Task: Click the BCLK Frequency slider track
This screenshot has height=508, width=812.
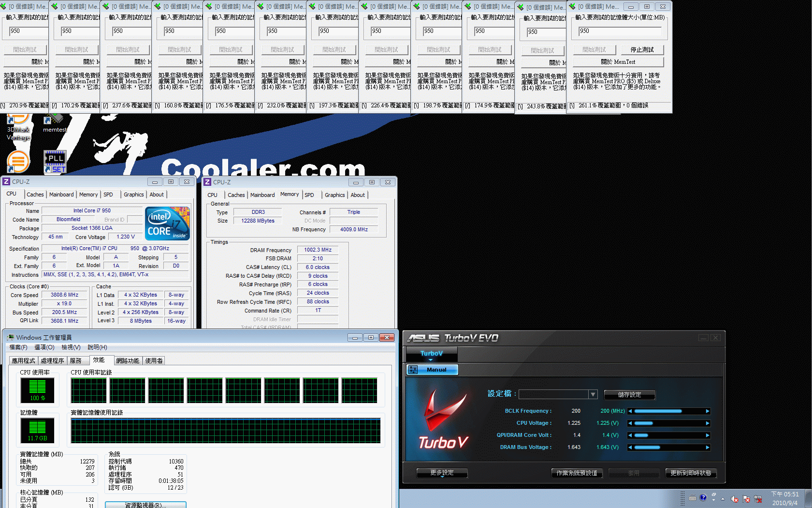Action: pyautogui.click(x=669, y=411)
